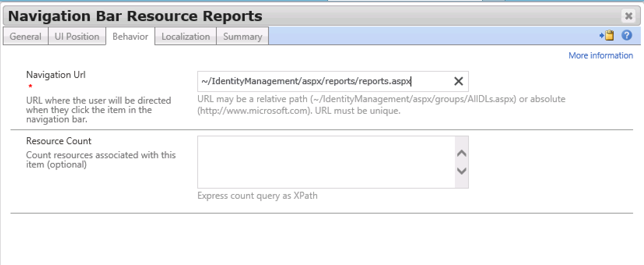Viewport: 644px width, 265px height.
Task: View the Summary tab
Action: (242, 36)
